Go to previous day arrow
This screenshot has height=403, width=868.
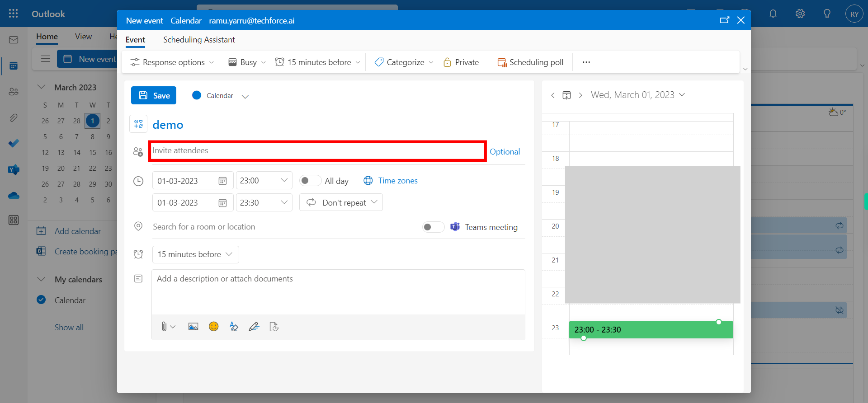[x=553, y=95]
